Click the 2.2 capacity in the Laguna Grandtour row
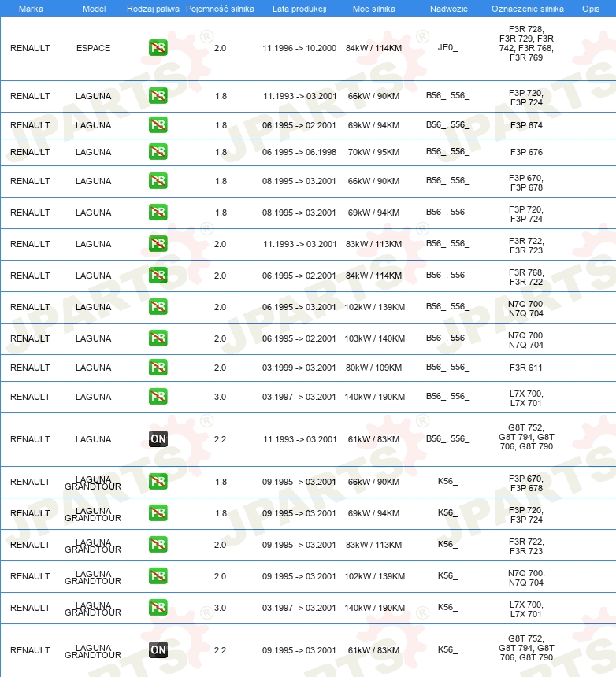Image resolution: width=616 pixels, height=677 pixels. (x=220, y=650)
